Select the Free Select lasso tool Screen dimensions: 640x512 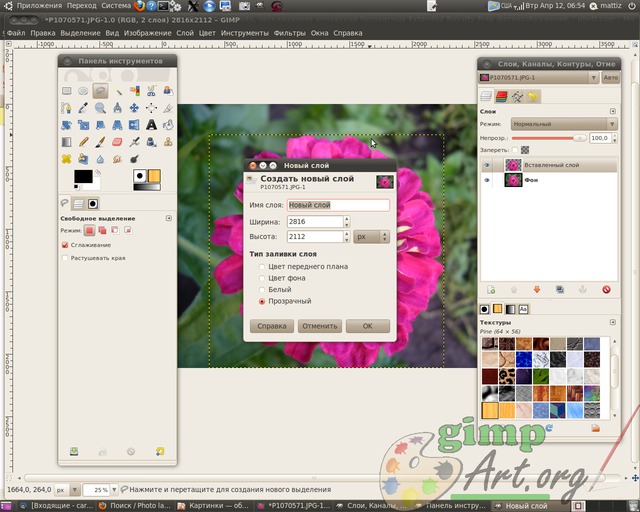click(x=100, y=91)
